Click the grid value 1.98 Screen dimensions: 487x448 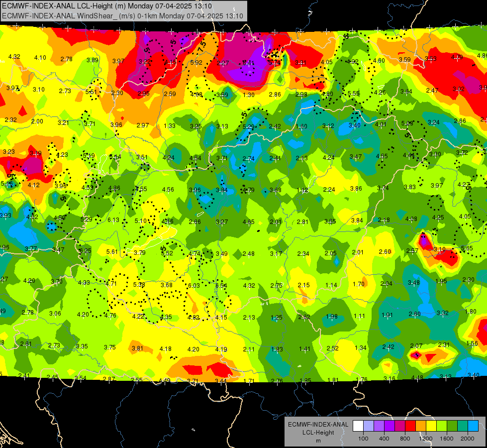click(332, 317)
